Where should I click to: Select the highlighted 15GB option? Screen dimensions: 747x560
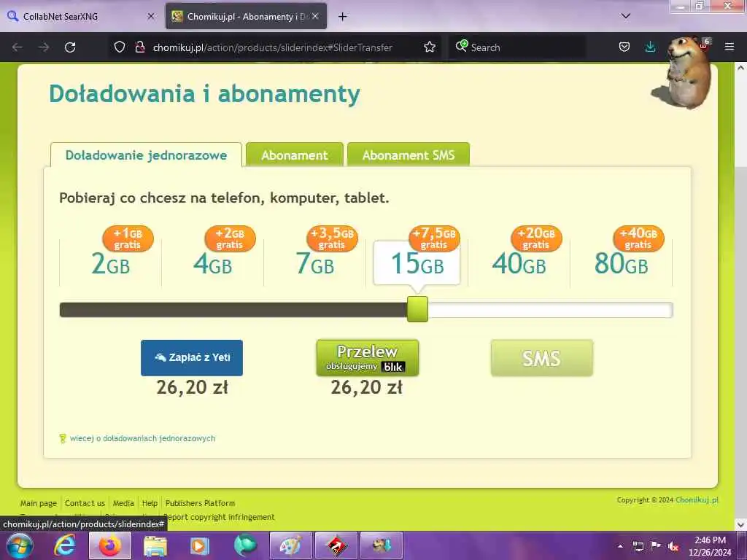(417, 263)
